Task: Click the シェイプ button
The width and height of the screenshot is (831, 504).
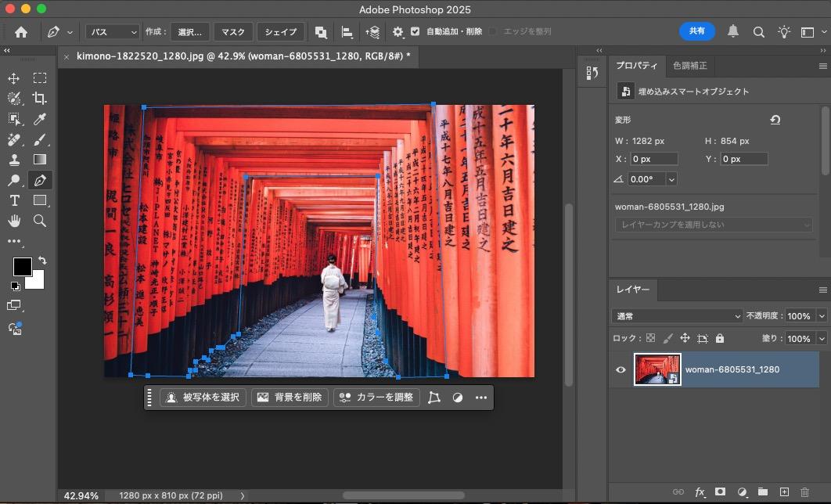Action: pos(281,32)
